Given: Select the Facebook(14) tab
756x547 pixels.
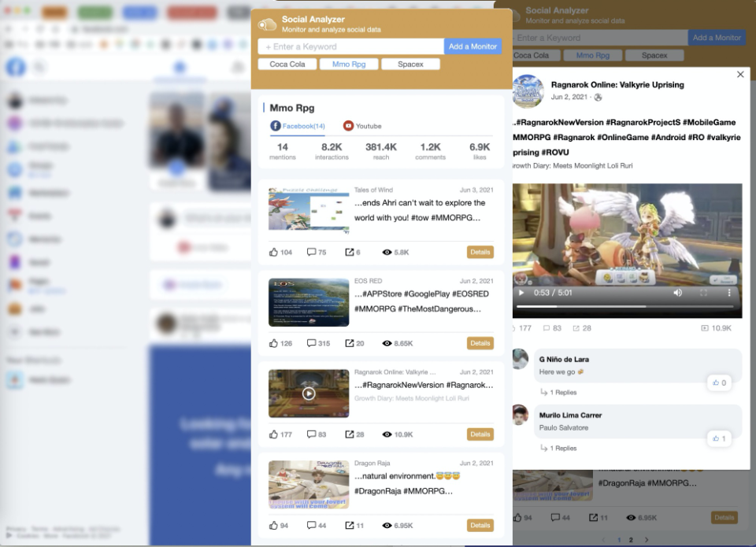Looking at the screenshot, I should click(x=298, y=126).
